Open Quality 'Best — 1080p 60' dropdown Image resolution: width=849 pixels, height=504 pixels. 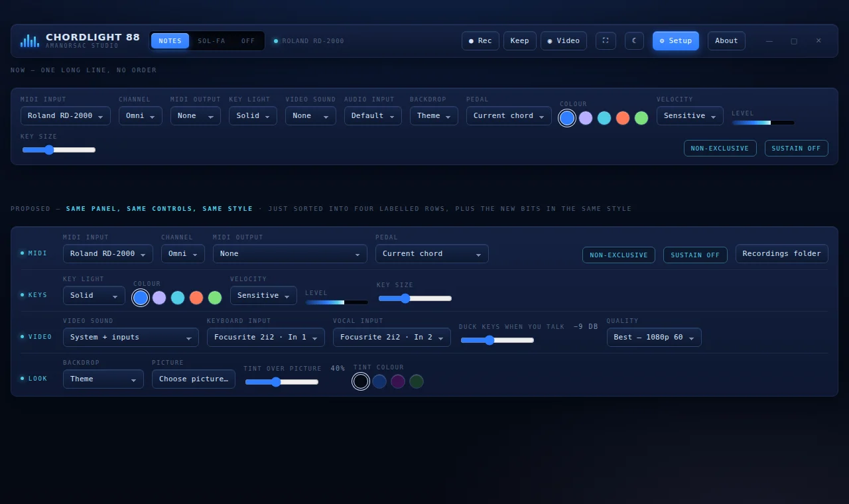(x=654, y=338)
